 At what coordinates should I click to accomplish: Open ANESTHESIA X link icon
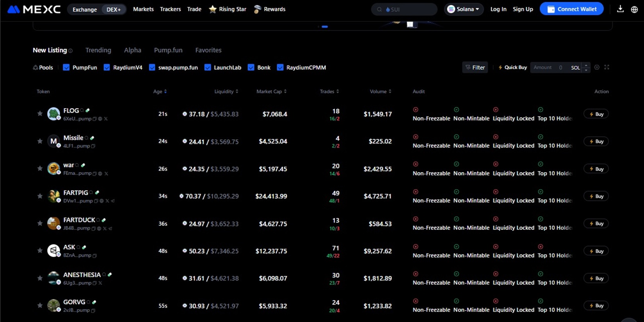(x=100, y=283)
